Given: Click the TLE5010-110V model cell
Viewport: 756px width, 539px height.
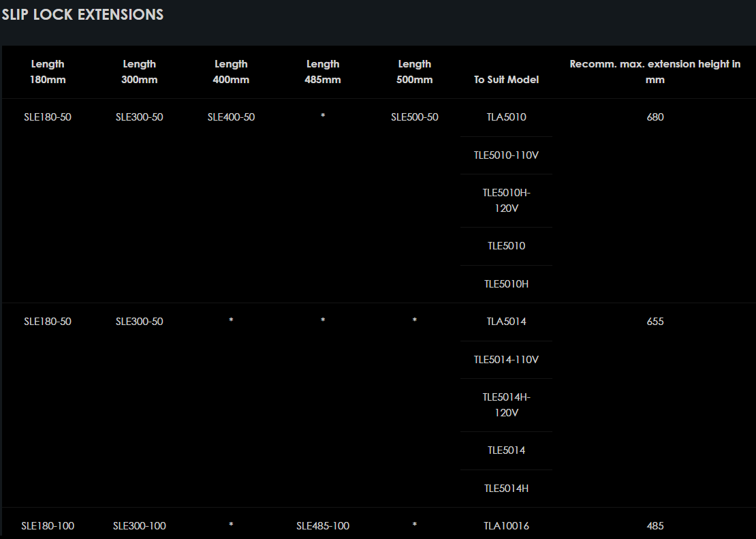Looking at the screenshot, I should coord(506,155).
